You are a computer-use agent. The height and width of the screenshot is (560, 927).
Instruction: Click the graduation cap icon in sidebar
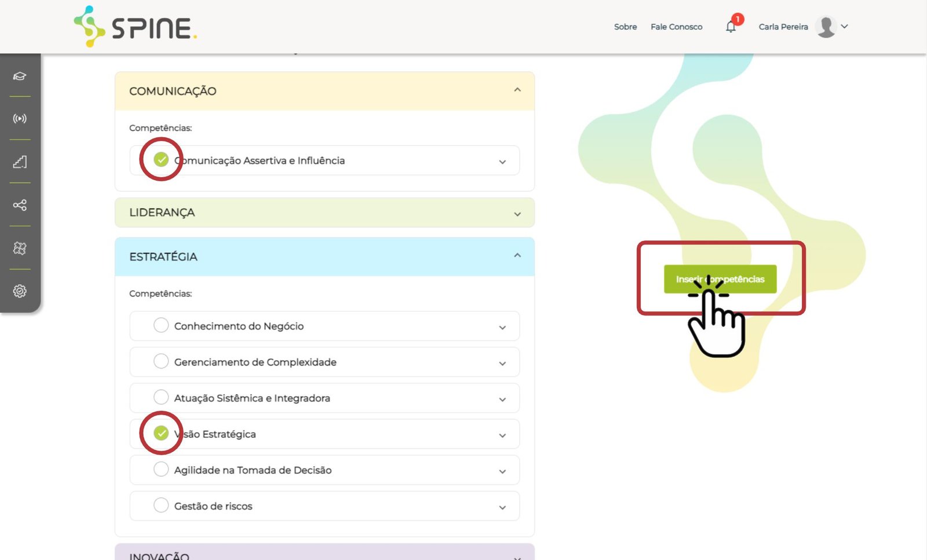click(20, 76)
